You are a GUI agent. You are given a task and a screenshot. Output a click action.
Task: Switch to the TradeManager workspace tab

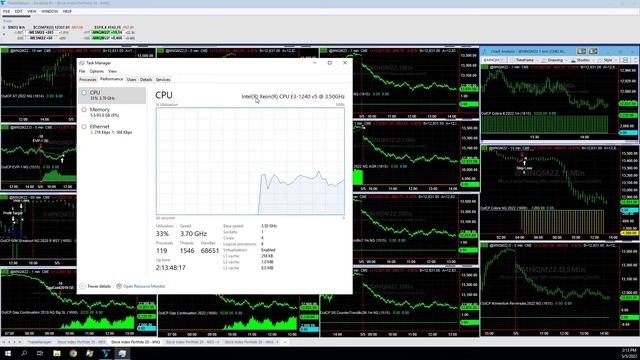coord(40,342)
